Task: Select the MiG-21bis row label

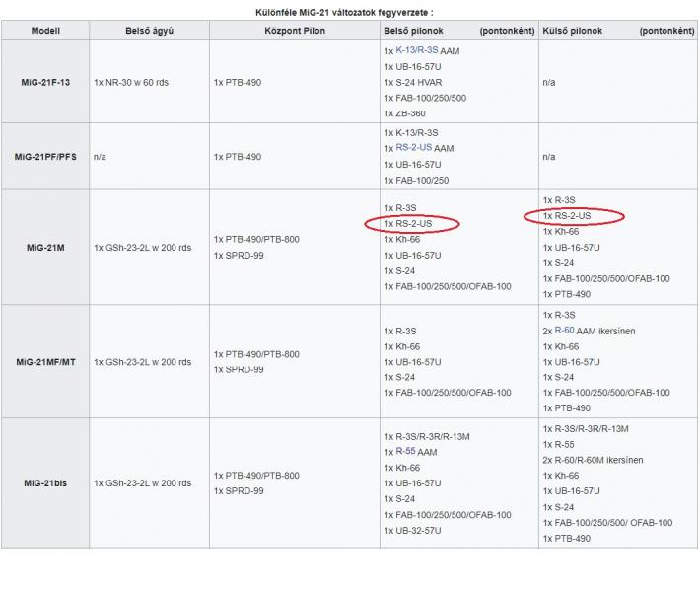Action: tap(45, 483)
